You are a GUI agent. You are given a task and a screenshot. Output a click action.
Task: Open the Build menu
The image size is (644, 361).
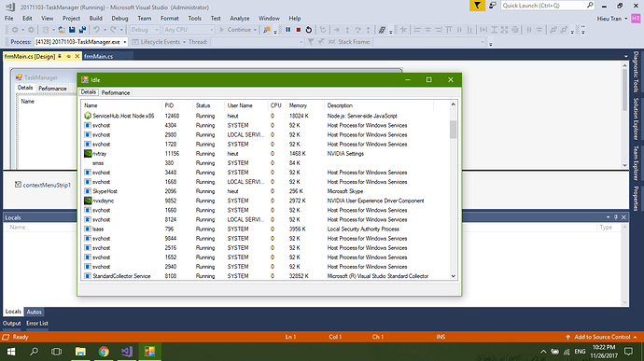coord(96,19)
